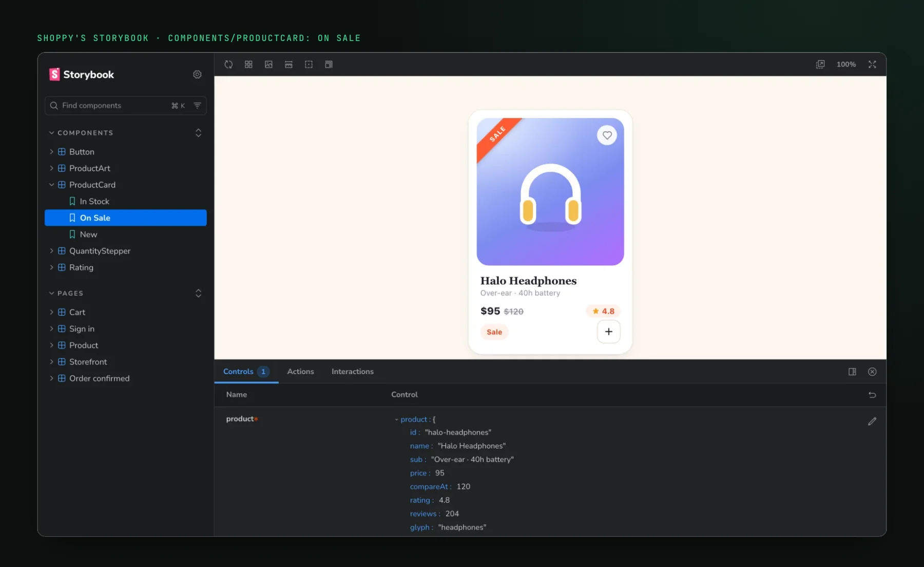Expand all under COMPONENTS using up-down arrows
The height and width of the screenshot is (567, 924).
point(198,133)
